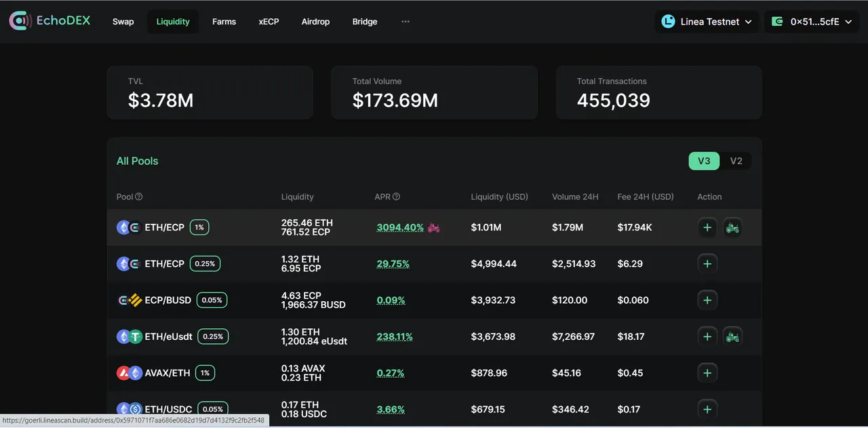Click the 0.25% fee badge on ETH/ECP
868x428 pixels.
pyautogui.click(x=205, y=264)
